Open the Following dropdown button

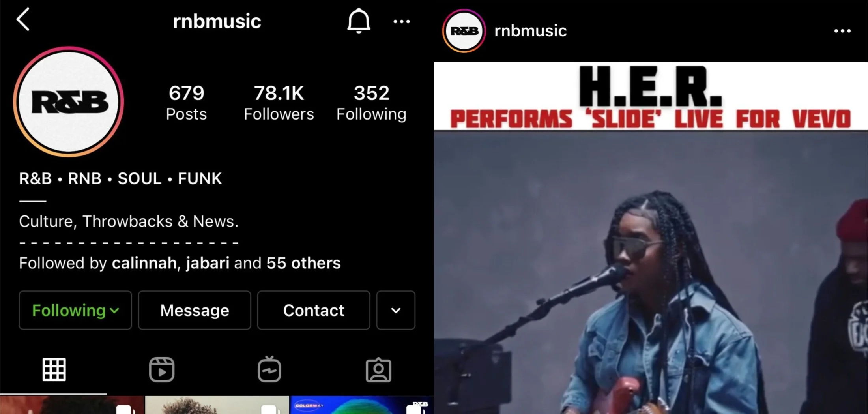point(75,310)
